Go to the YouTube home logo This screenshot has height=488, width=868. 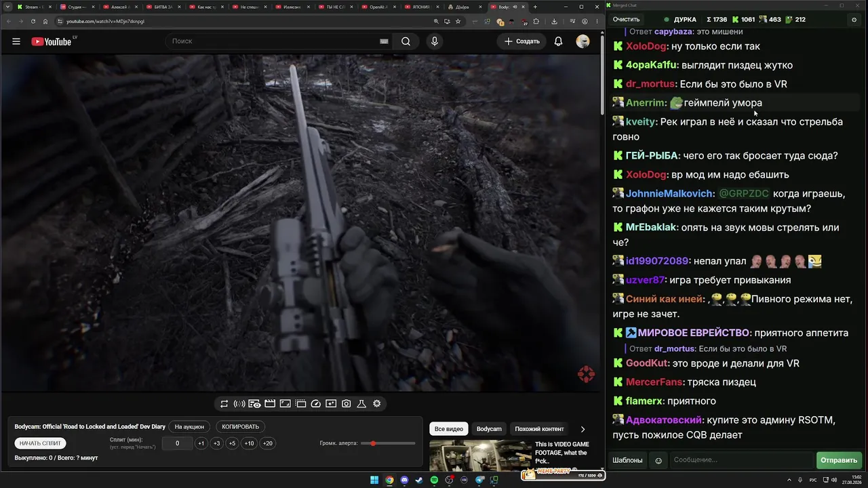[51, 41]
